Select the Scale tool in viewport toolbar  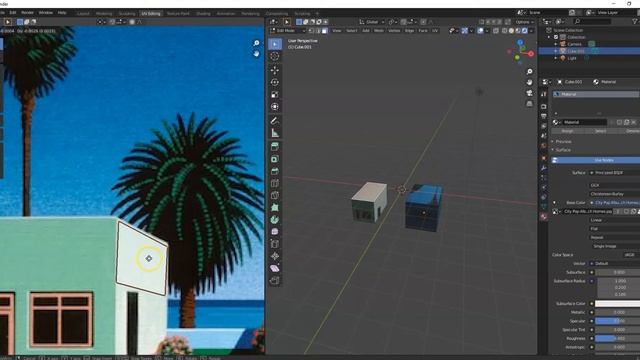point(275,95)
